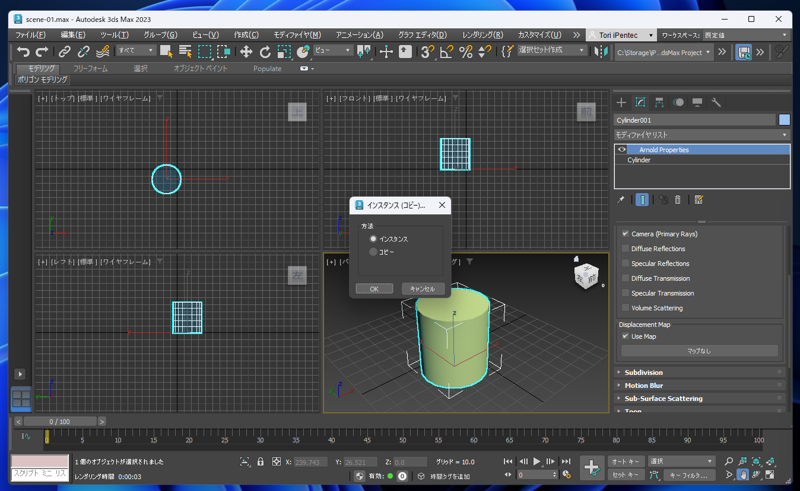Open the Tori iPentec account dropdown
Image resolution: width=800 pixels, height=491 pixels.
tap(621, 35)
